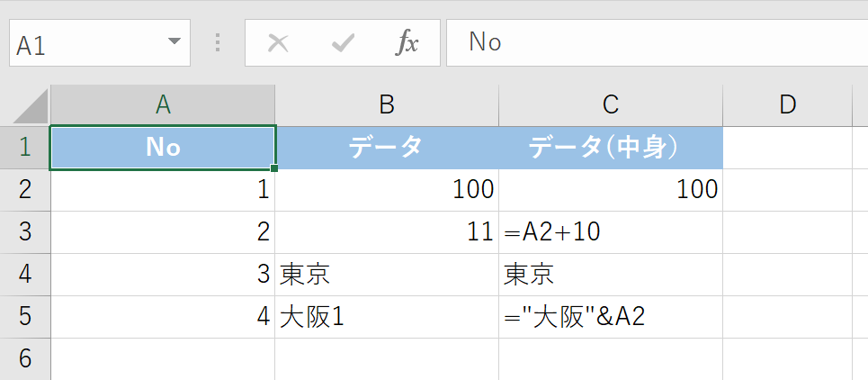Image resolution: width=868 pixels, height=380 pixels.
Task: Select row 3 header
Action: [25, 232]
